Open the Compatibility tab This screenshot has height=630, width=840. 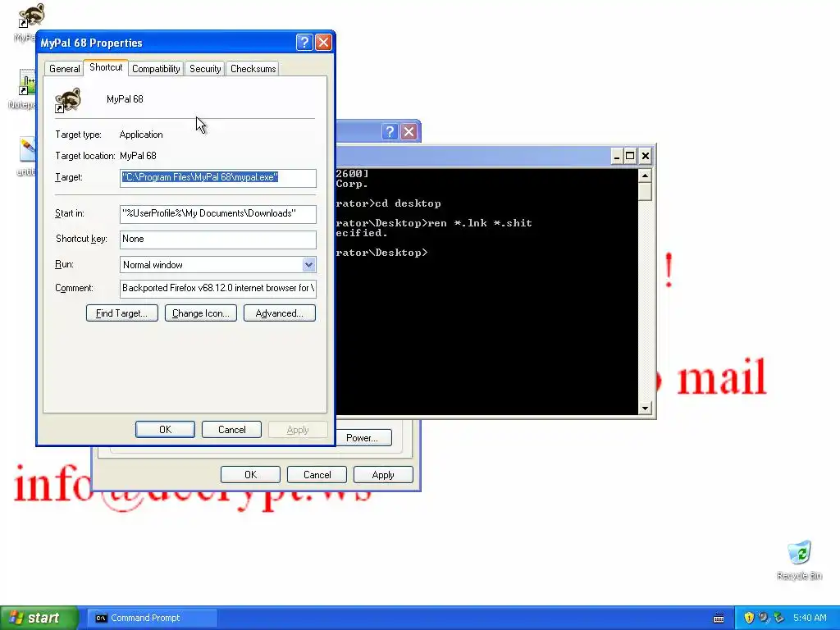point(156,69)
